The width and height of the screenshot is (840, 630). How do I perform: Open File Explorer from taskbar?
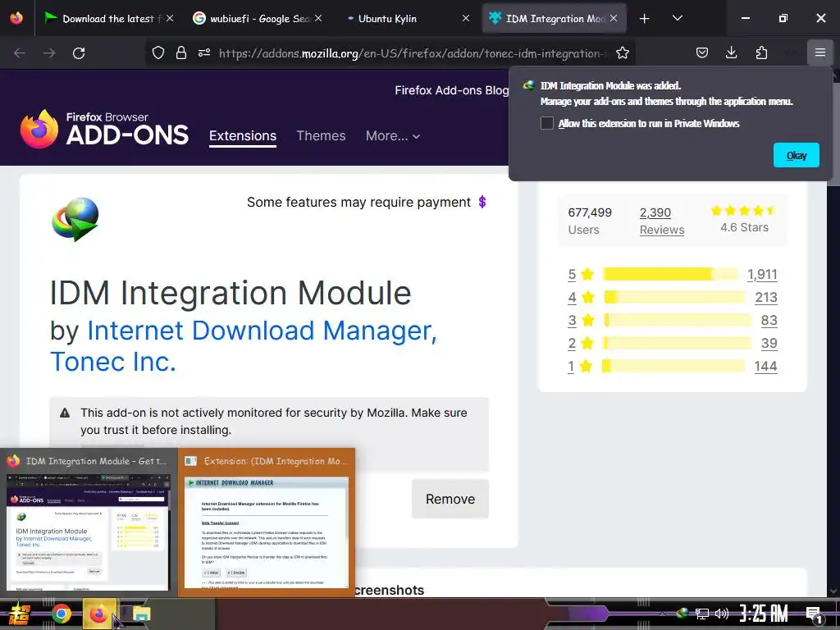click(141, 614)
